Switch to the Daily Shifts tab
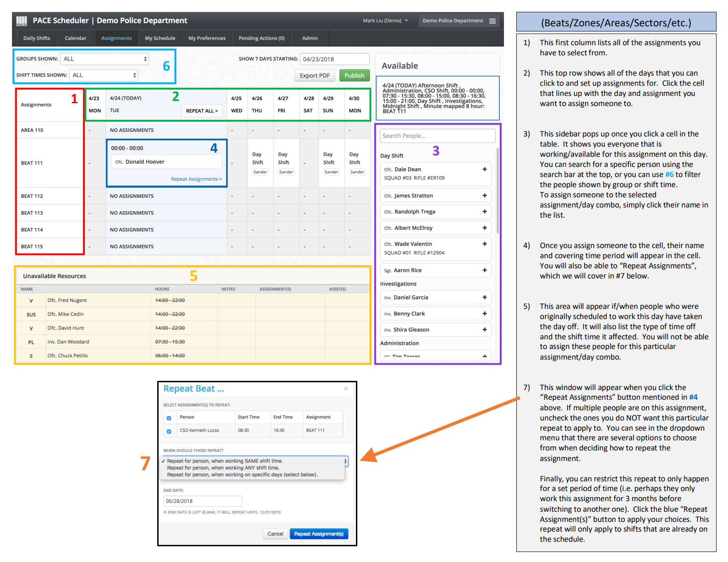Viewport: 728px width, 562px height. (x=37, y=38)
